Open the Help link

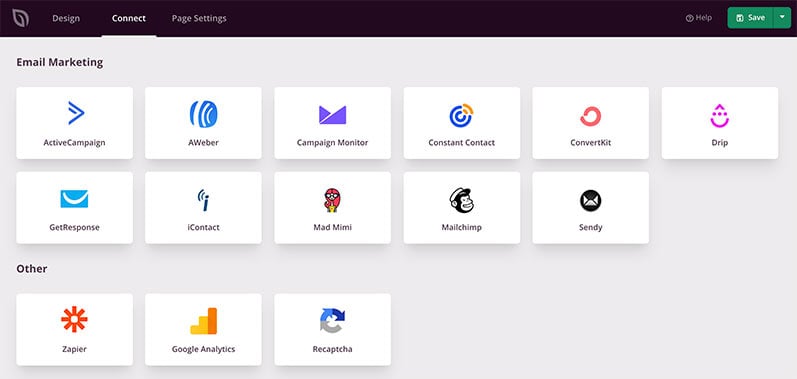pos(699,18)
